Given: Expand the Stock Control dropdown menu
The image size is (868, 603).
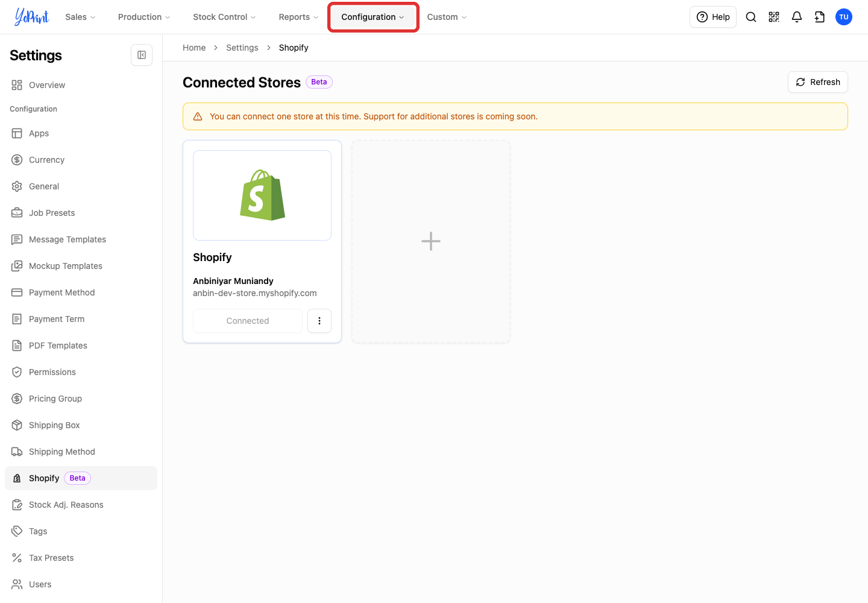Looking at the screenshot, I should [224, 17].
